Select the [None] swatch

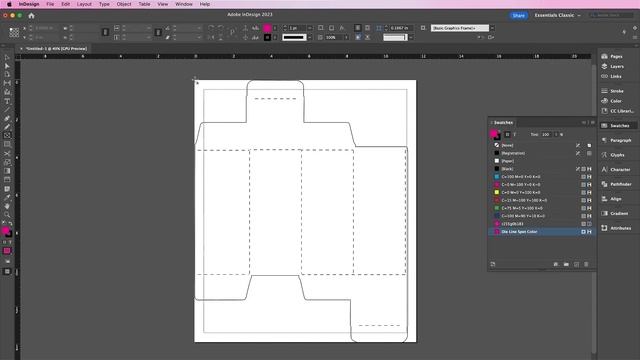541,145
